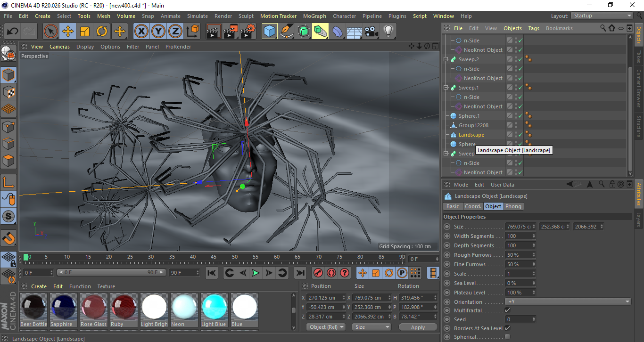Click the Coordinate System icon
This screenshot has width=644, height=342.
pos(193,32)
